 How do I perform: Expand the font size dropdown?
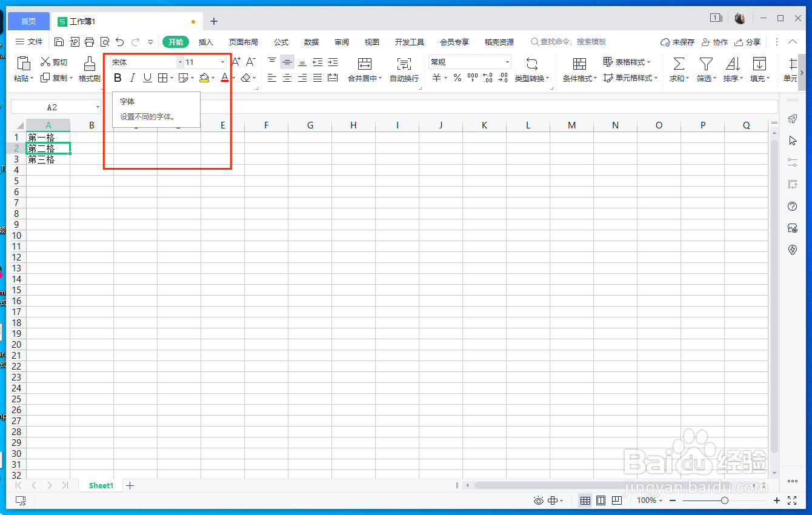pyautogui.click(x=222, y=61)
